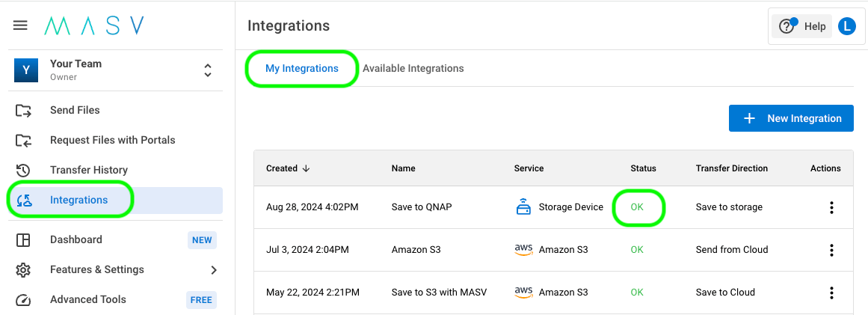868x315 pixels.
Task: Select the My Integrations tab
Action: click(302, 69)
